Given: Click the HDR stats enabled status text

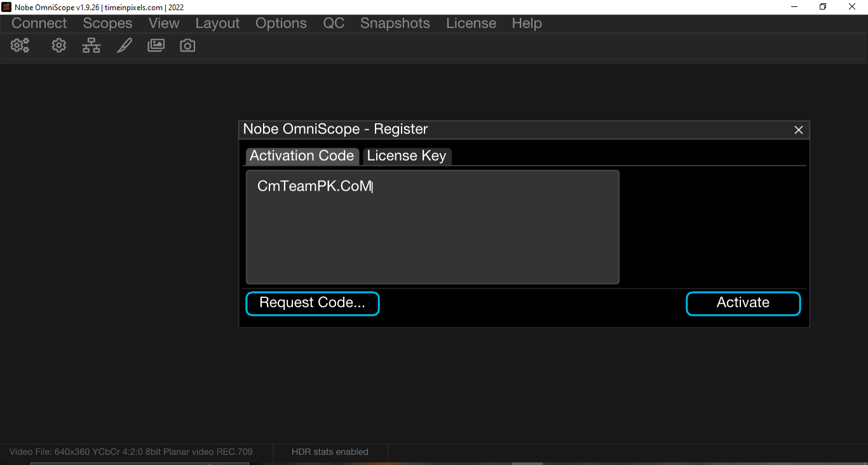Looking at the screenshot, I should coord(330,452).
